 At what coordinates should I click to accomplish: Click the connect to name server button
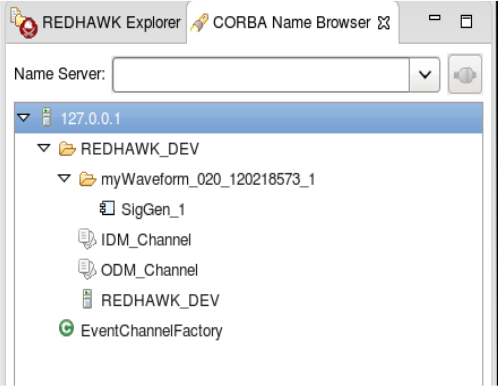pos(465,75)
